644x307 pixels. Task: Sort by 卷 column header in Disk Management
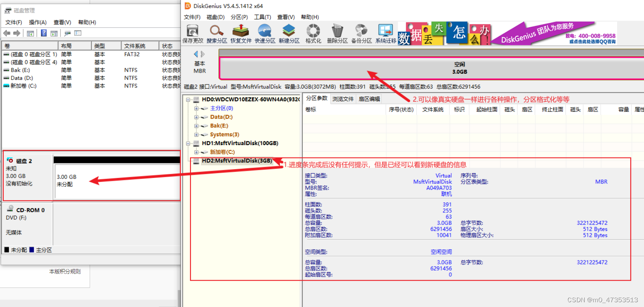pyautogui.click(x=30, y=46)
